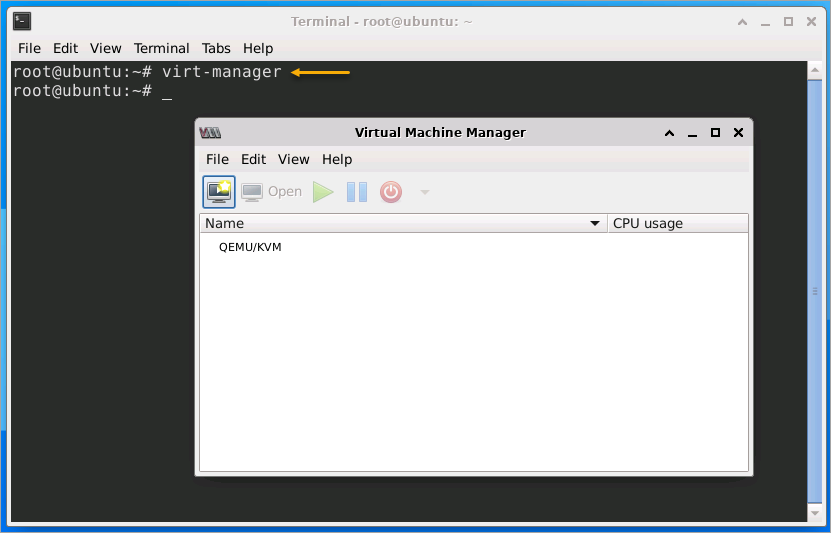This screenshot has width=831, height=533.
Task: Open the selected VM console
Action: tap(271, 192)
